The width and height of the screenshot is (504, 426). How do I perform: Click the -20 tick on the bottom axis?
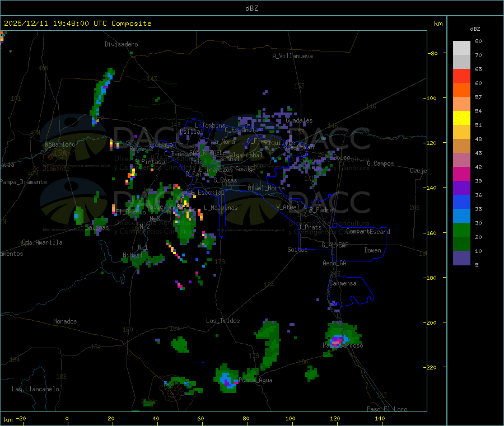[21, 418]
